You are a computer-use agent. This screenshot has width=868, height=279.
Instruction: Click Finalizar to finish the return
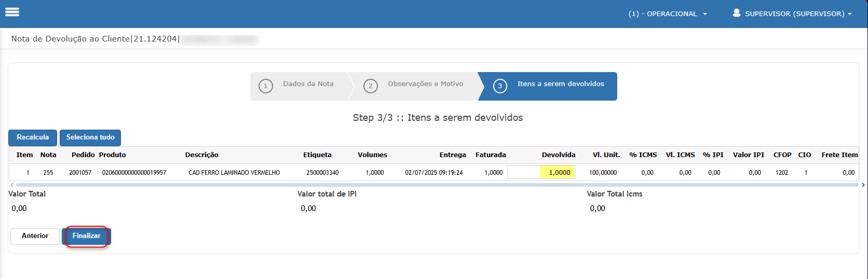tap(86, 236)
